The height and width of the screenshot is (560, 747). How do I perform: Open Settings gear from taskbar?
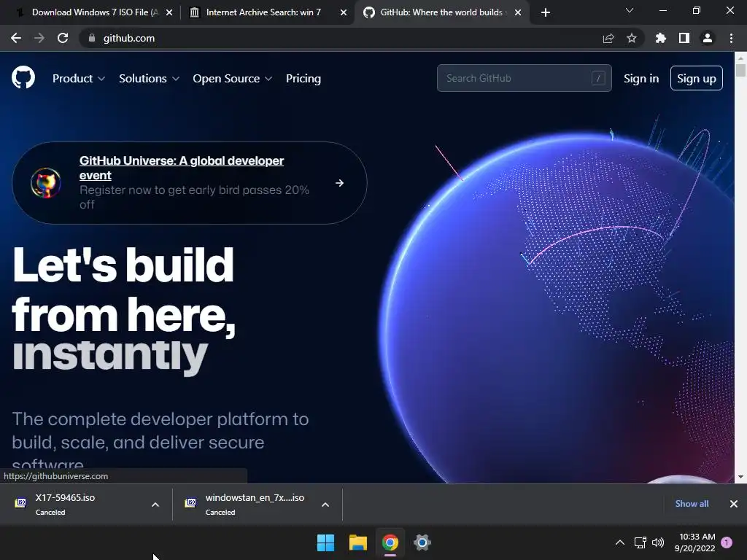(422, 542)
